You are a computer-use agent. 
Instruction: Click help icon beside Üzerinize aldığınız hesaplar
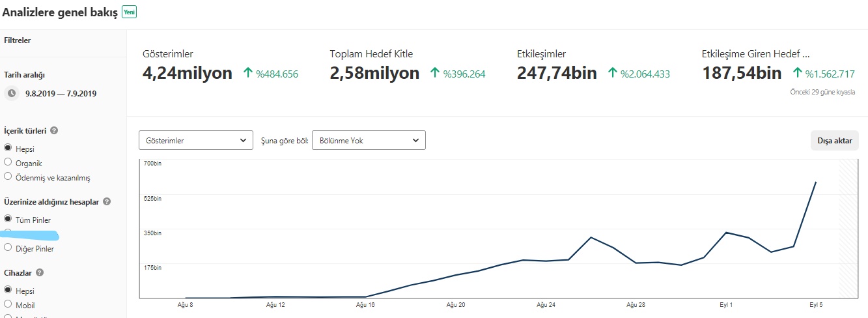tap(107, 202)
